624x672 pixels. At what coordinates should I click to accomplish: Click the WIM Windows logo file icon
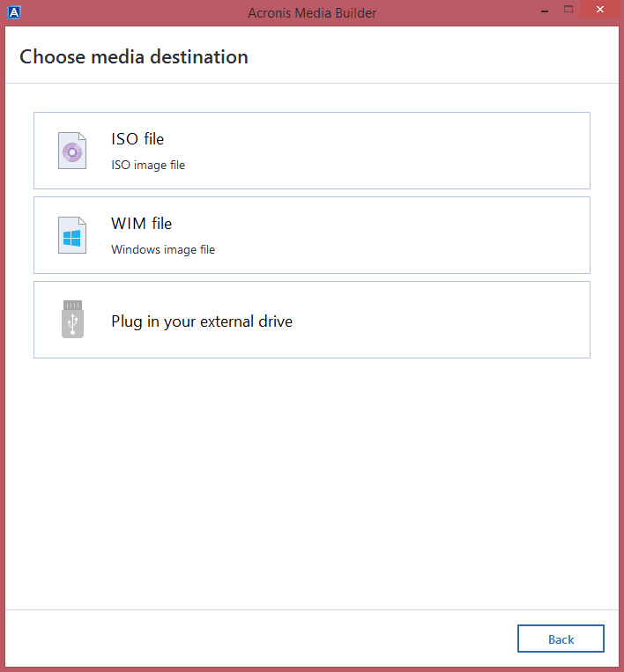72,235
